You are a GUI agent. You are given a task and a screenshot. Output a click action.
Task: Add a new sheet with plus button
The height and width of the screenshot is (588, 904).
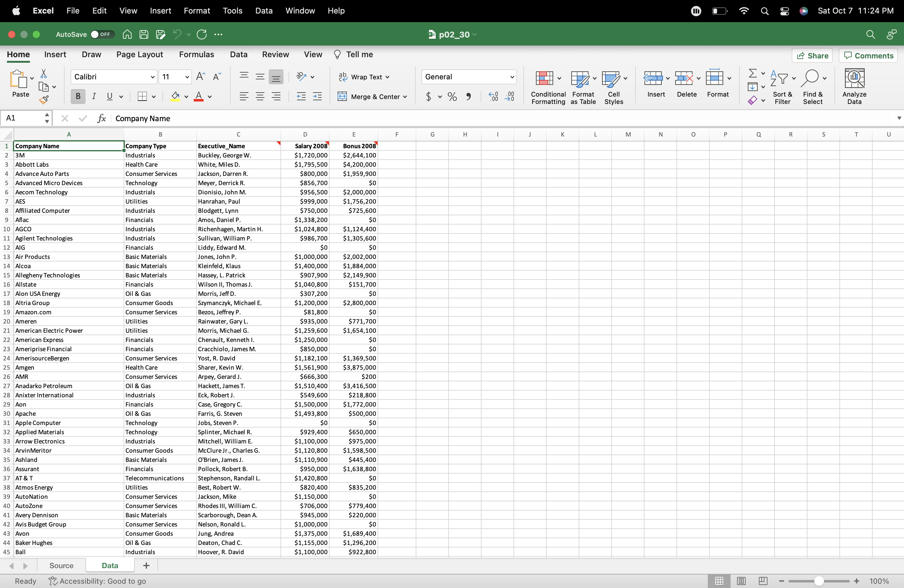(x=146, y=566)
